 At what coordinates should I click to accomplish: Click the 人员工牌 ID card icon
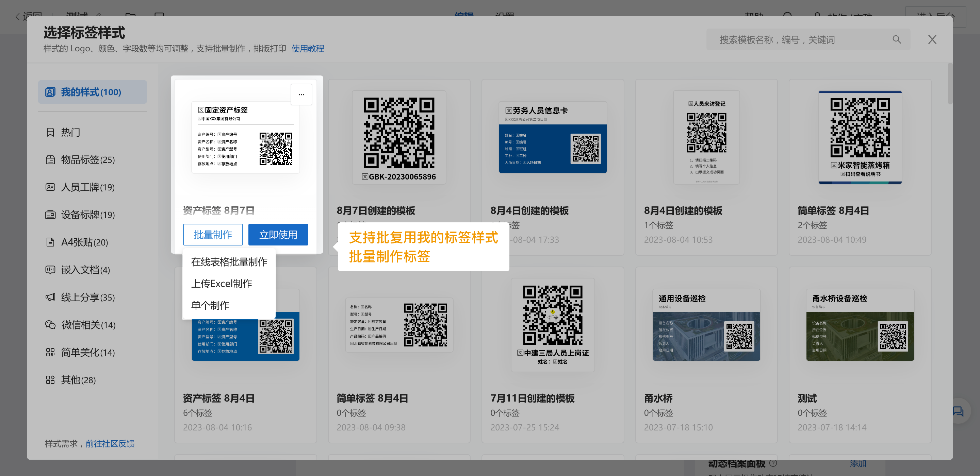tap(50, 187)
